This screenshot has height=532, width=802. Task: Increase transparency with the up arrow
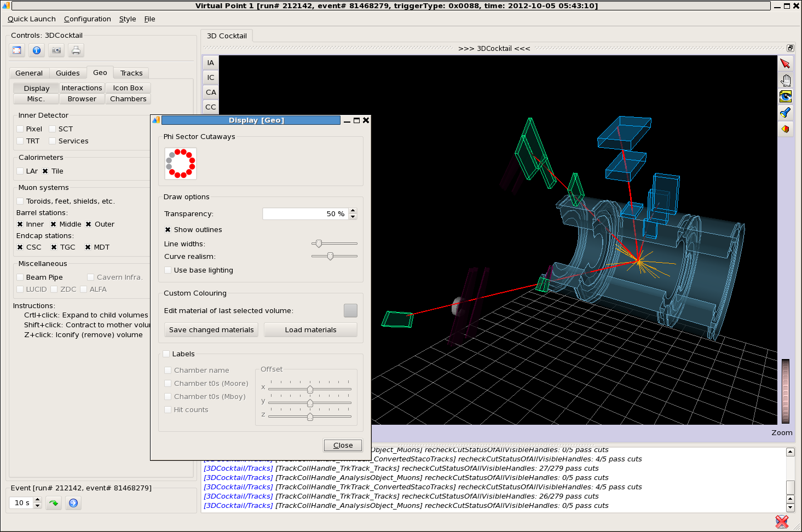[353, 211]
